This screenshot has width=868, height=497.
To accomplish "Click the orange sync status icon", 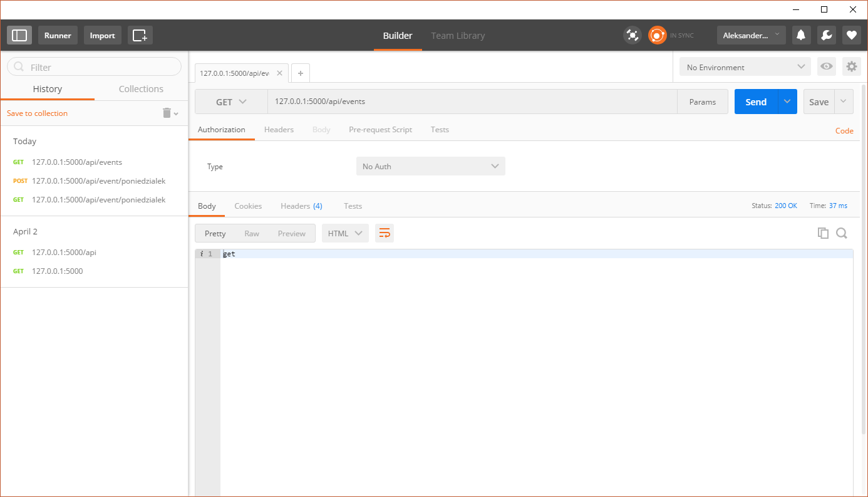I will click(657, 36).
